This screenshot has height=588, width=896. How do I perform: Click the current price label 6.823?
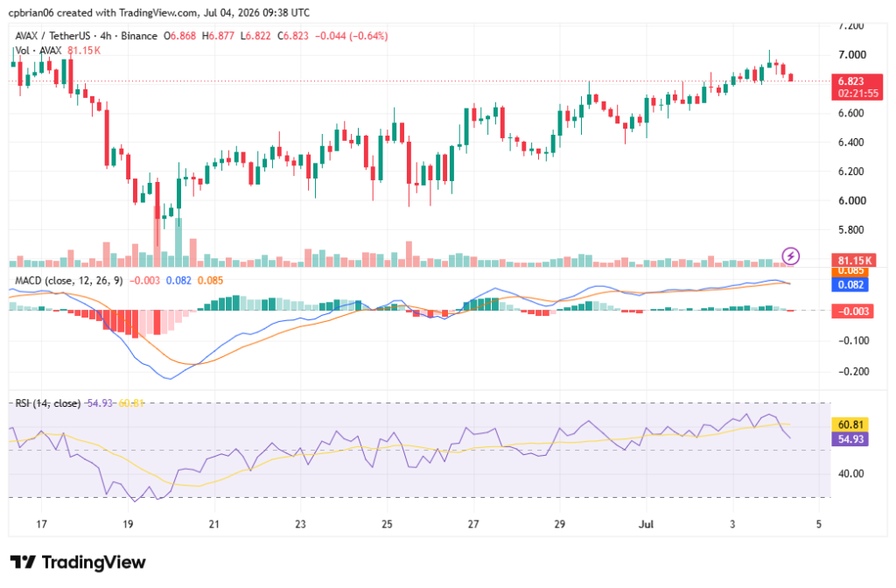(851, 81)
